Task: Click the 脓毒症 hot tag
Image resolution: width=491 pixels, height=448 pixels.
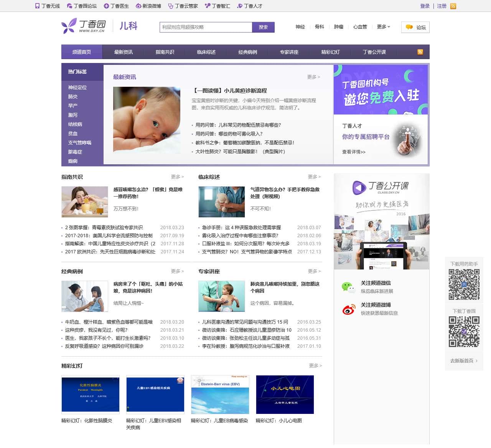Action: tap(75, 152)
